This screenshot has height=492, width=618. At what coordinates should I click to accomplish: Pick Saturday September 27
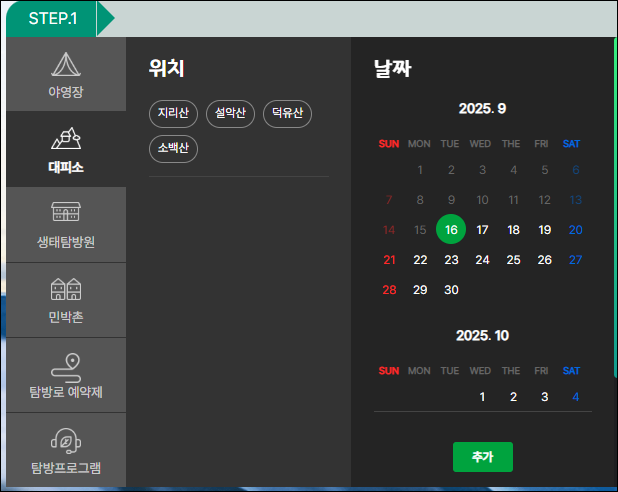(x=575, y=260)
